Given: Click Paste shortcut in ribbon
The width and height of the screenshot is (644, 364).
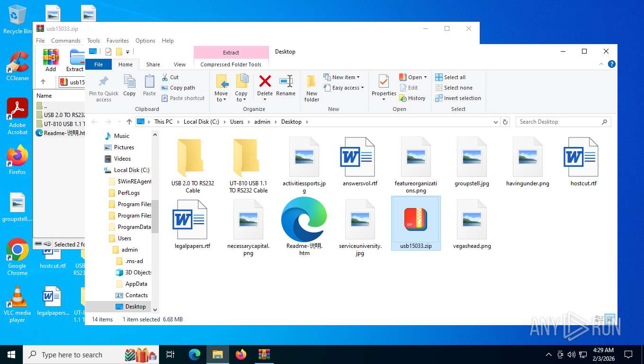Looking at the screenshot, I should 183,98.
